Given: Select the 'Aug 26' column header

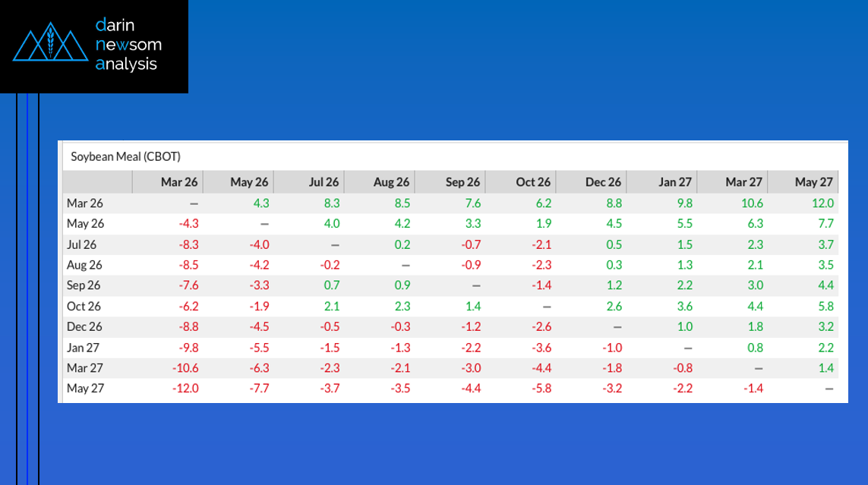Looking at the screenshot, I should [x=391, y=182].
